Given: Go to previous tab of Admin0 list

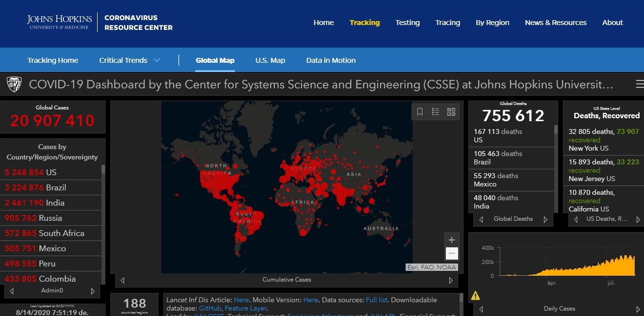Looking at the screenshot, I should [12, 291].
